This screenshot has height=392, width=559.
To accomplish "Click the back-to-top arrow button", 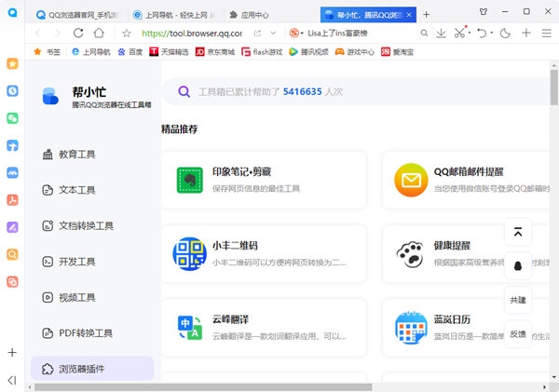I will point(518,233).
